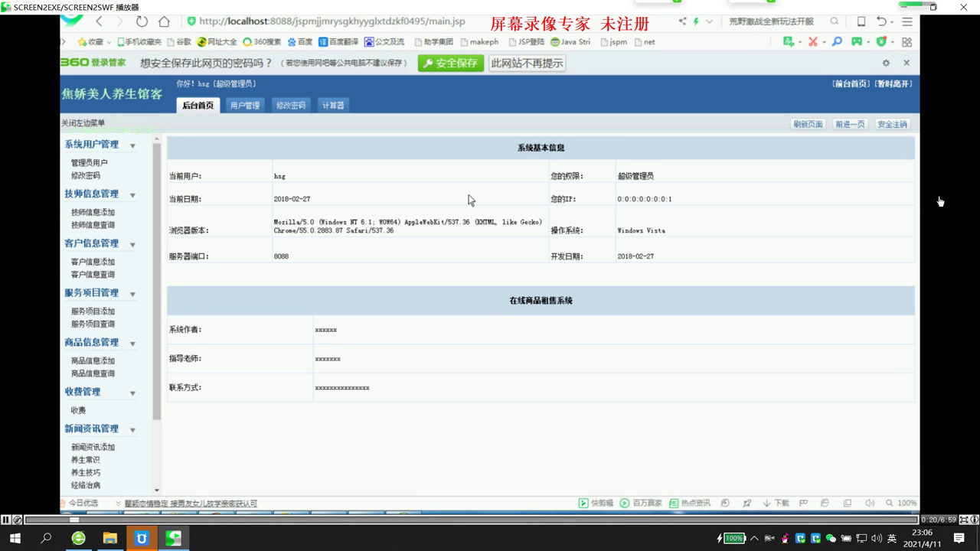Click the browser back arrow
The image size is (980, 551).
pyautogui.click(x=99, y=21)
